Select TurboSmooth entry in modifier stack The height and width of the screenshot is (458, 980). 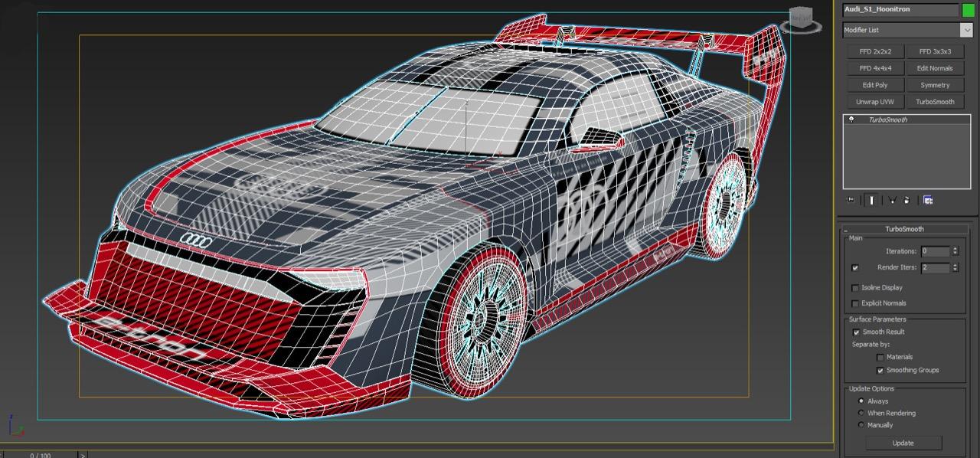click(887, 119)
